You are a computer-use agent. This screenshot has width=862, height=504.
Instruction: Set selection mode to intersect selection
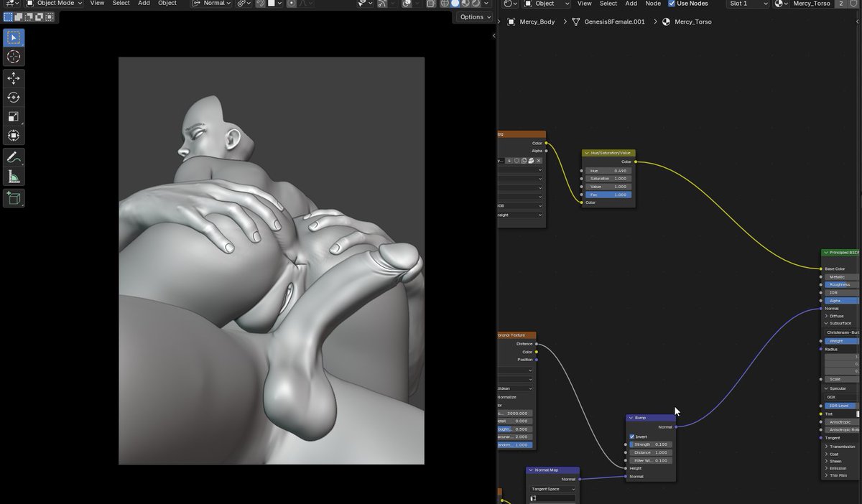(49, 17)
